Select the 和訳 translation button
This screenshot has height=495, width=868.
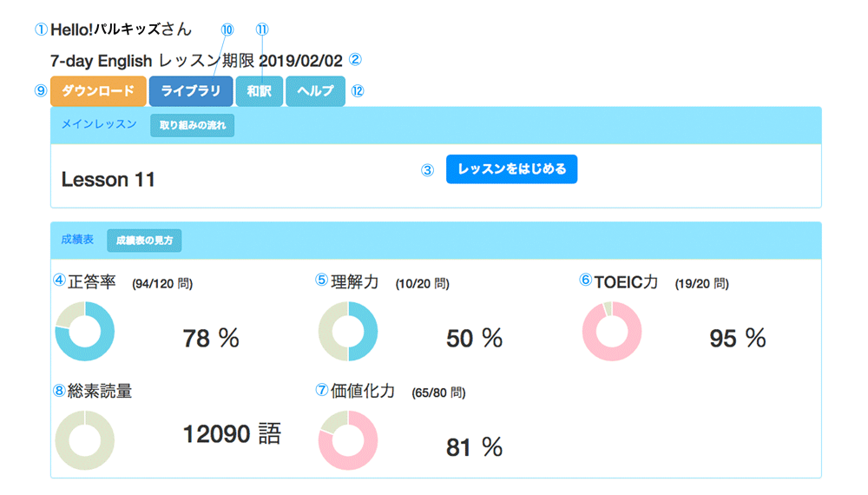(x=260, y=91)
